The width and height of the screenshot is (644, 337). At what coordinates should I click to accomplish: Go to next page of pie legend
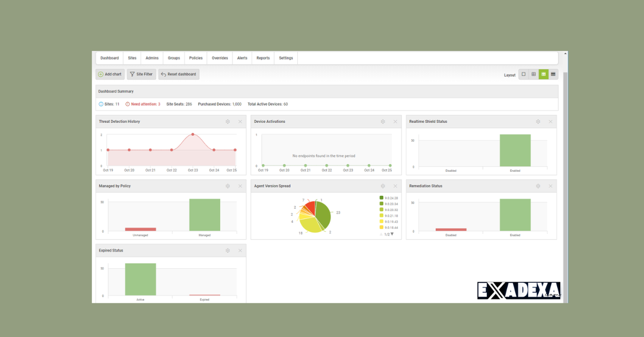click(x=392, y=234)
